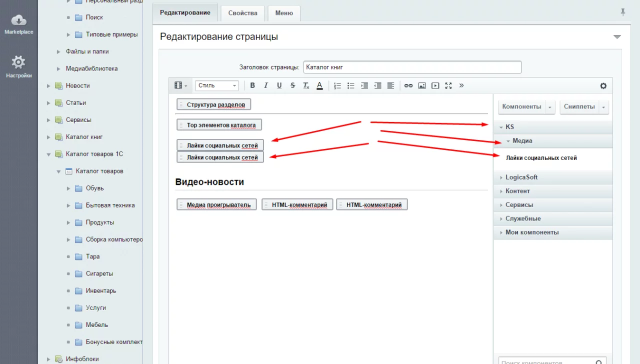Insert an image into the page
This screenshot has width=640, height=364.
click(x=422, y=85)
